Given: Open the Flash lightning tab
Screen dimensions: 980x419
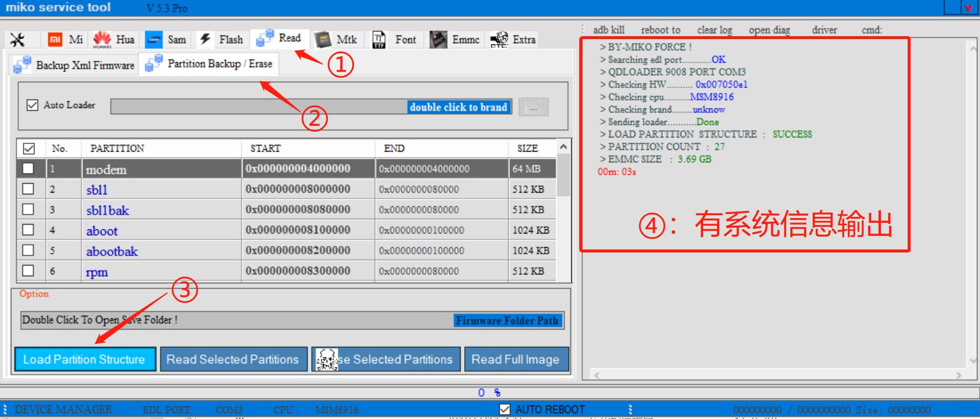Looking at the screenshot, I should [206, 40].
